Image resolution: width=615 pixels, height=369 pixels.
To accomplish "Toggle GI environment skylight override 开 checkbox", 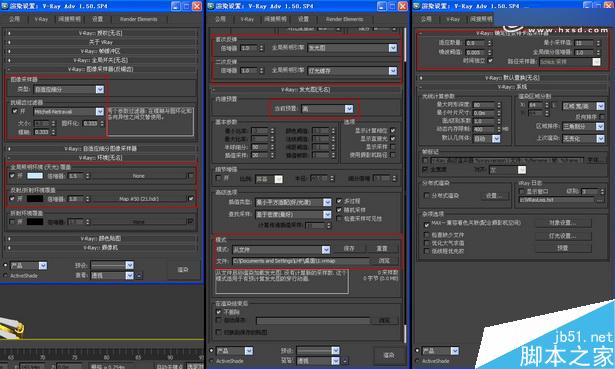I will (x=13, y=176).
